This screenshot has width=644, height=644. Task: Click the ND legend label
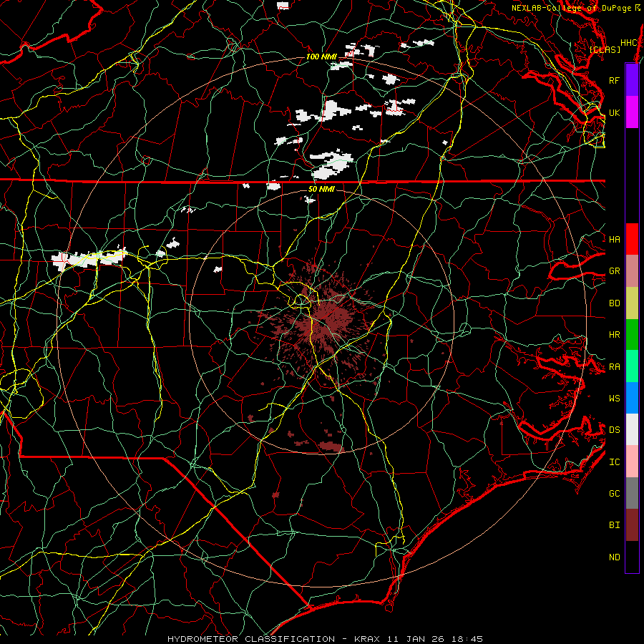614,557
